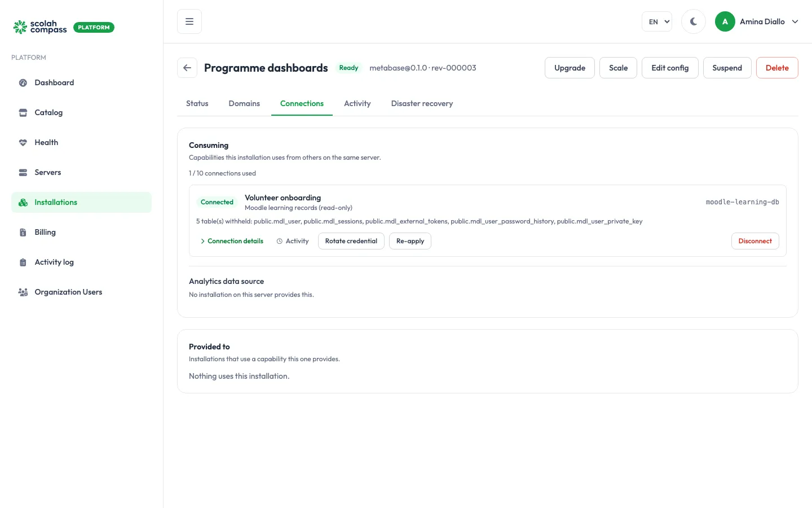The height and width of the screenshot is (508, 812).
Task: Go back using the arrow button
Action: click(187, 68)
